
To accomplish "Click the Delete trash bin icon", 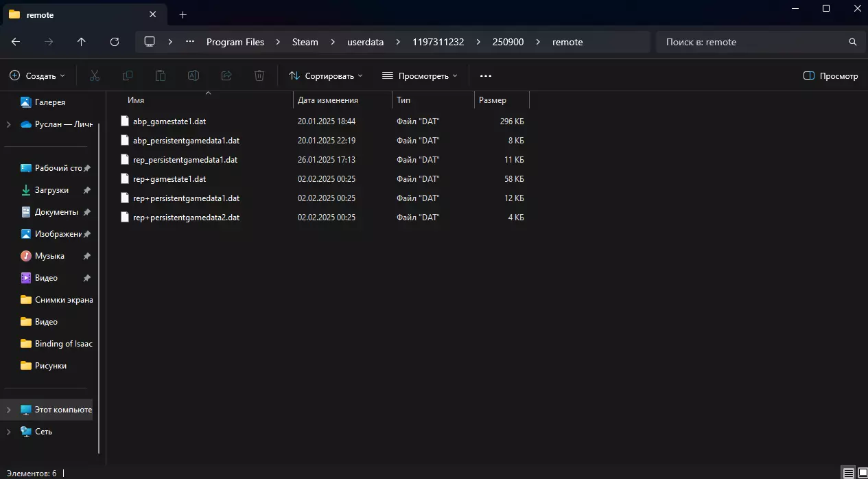I will 259,76.
